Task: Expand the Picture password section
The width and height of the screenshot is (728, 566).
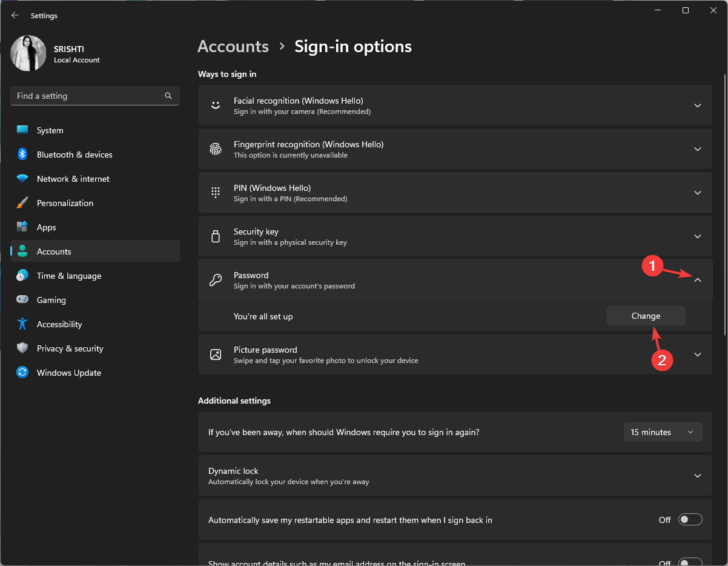Action: point(698,355)
